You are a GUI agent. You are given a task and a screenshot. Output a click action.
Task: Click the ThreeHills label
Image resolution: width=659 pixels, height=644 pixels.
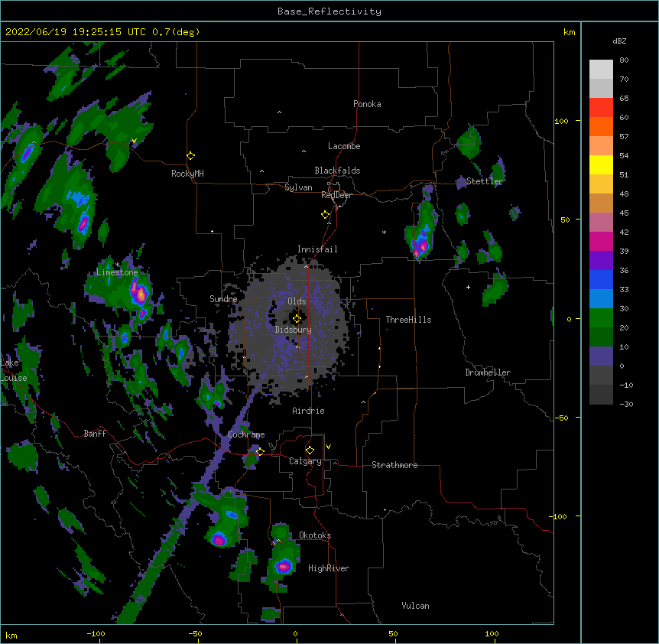point(408,320)
